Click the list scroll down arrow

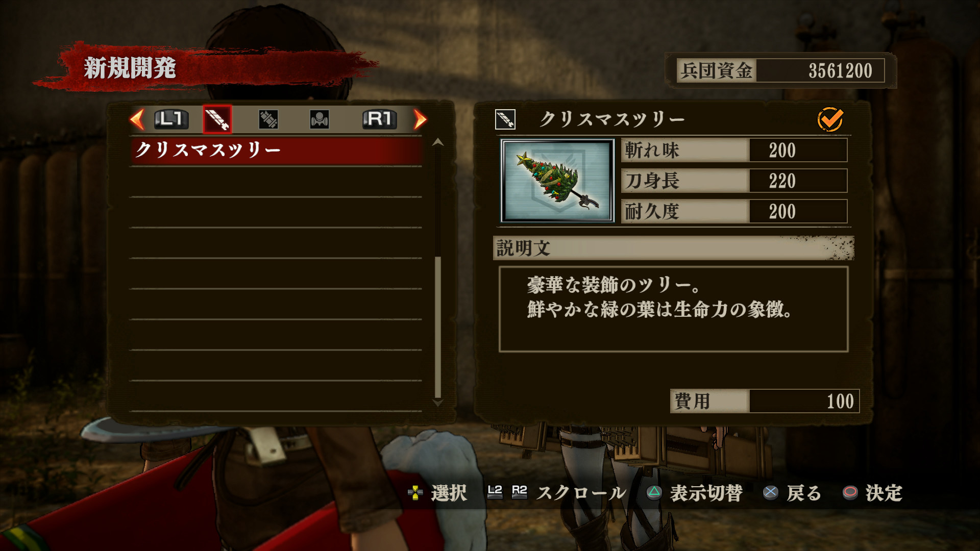tap(437, 403)
